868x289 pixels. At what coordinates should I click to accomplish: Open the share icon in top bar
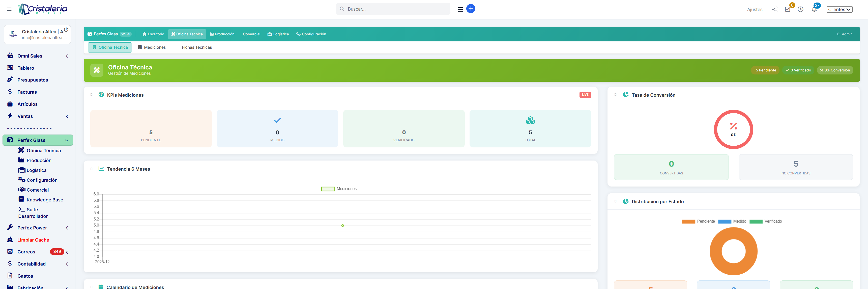[x=774, y=9]
